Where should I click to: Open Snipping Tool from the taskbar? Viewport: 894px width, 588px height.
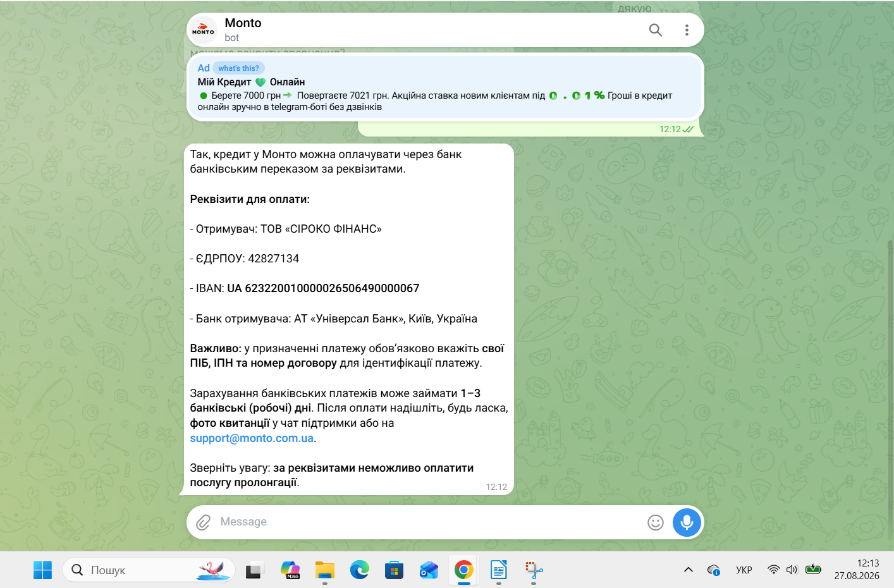(x=534, y=570)
